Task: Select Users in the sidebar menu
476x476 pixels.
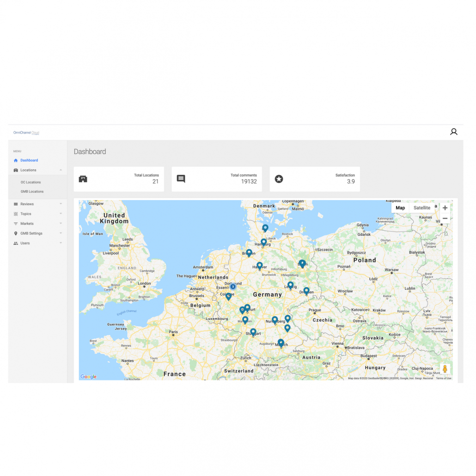Action: tap(25, 243)
